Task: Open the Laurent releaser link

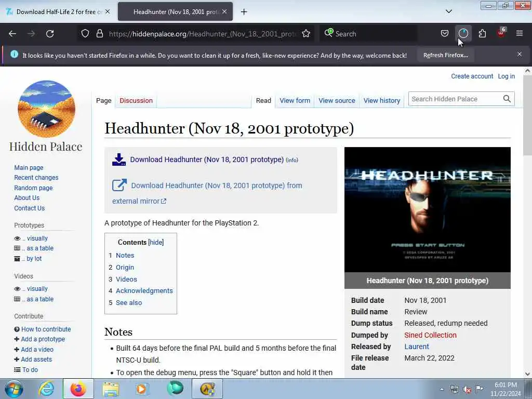Action: 417,347
